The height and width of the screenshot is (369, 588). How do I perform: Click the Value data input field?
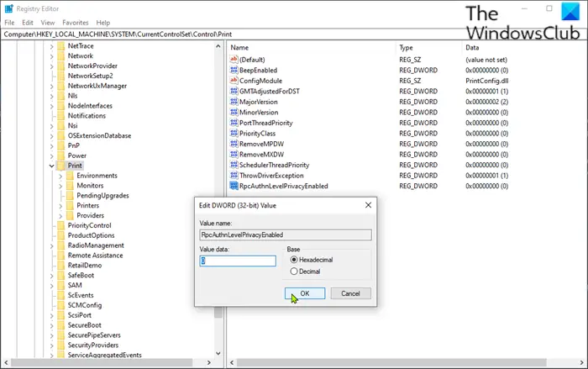[238, 261]
